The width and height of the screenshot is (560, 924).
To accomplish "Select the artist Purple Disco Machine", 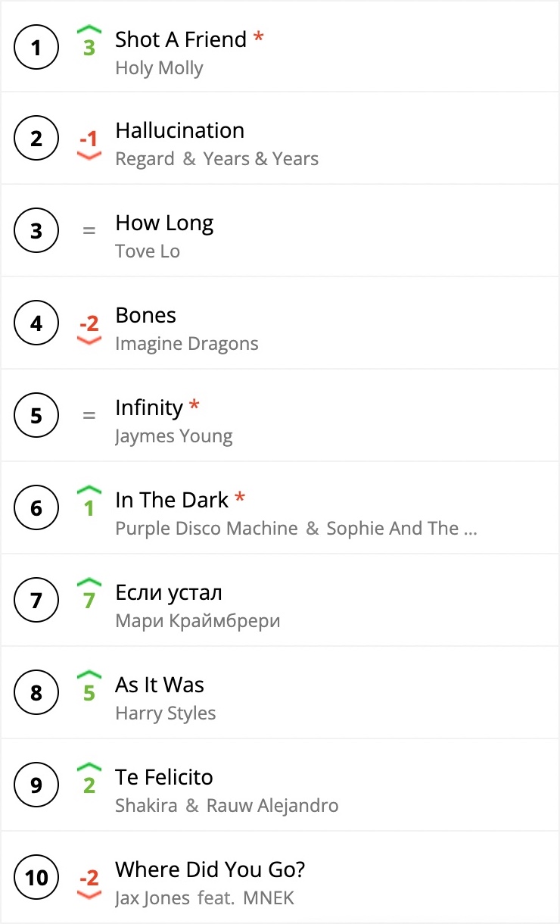I will 207,529.
